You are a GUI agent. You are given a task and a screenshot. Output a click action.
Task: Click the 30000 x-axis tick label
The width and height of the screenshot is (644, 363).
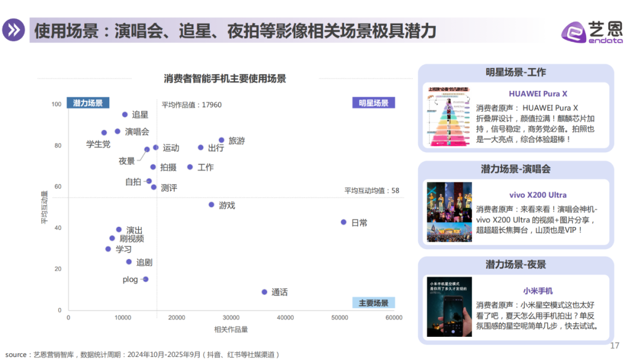(231, 318)
